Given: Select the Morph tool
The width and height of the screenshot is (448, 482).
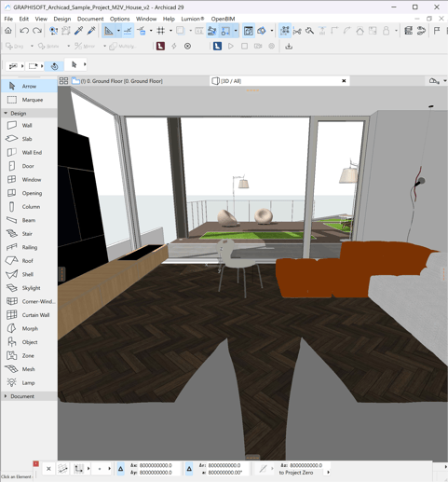Looking at the screenshot, I should point(29,328).
